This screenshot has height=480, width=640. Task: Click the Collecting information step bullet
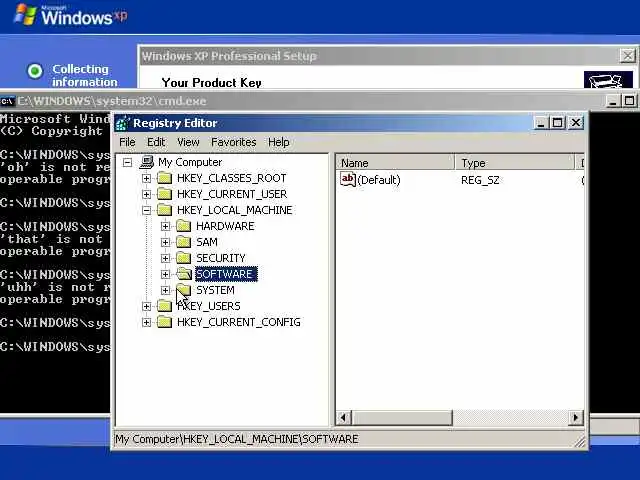[x=35, y=71]
